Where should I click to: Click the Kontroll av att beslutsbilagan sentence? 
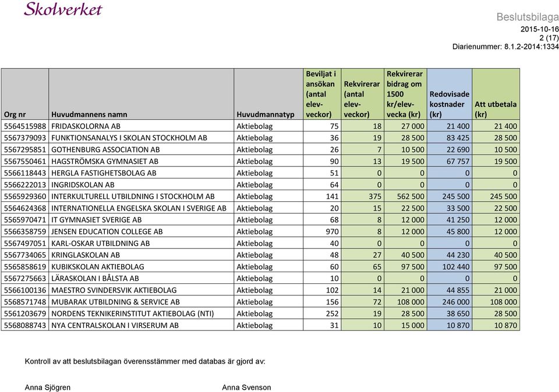click(x=145, y=361)
